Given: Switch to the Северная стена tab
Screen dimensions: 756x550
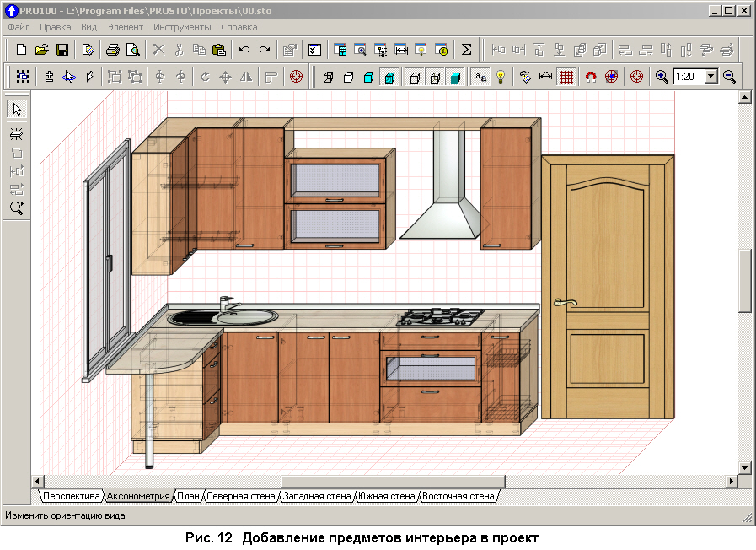Looking at the screenshot, I should 241,496.
